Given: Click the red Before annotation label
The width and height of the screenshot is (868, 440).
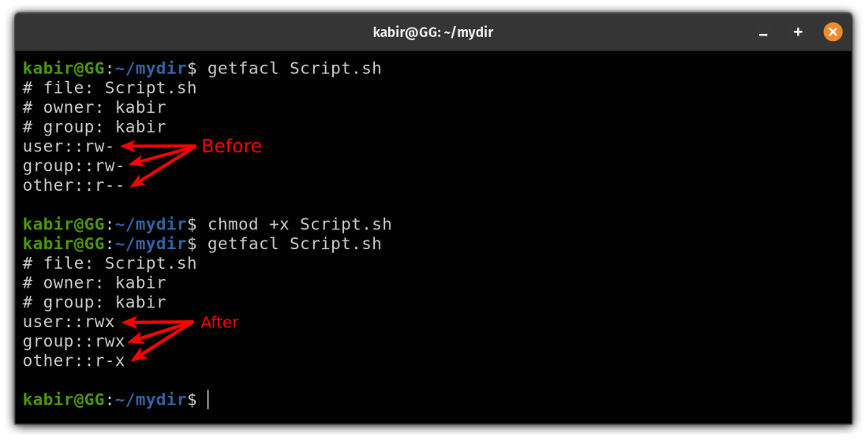Looking at the screenshot, I should [231, 147].
